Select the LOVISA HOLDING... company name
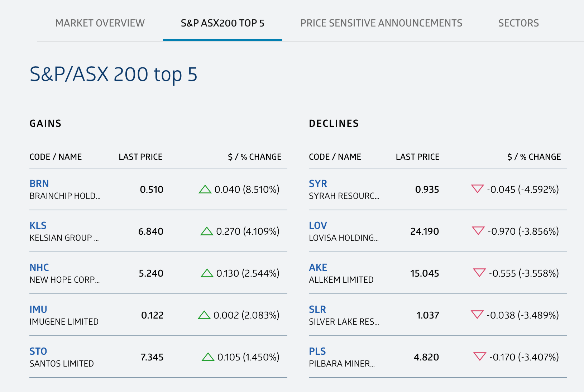This screenshot has width=584, height=392. tap(344, 238)
